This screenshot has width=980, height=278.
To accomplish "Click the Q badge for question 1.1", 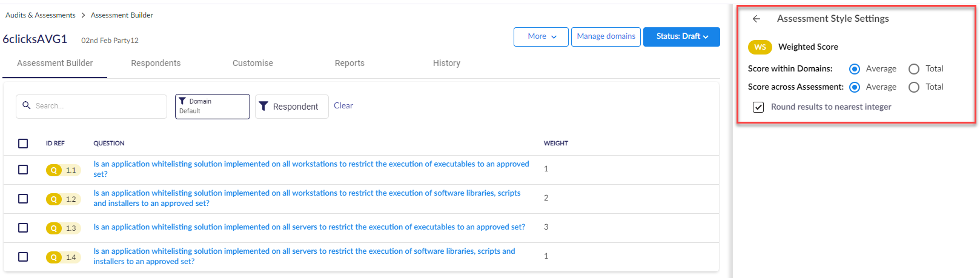I will point(54,170).
